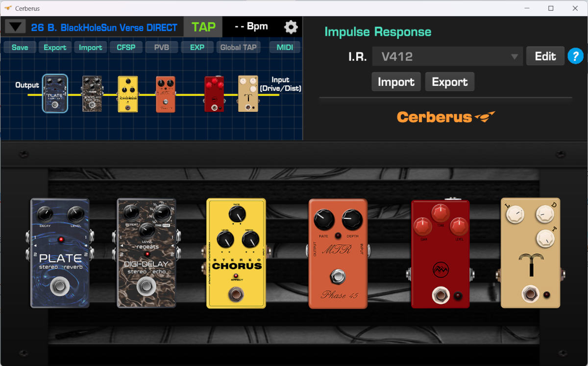Image resolution: width=588 pixels, height=366 pixels.
Task: Click the Cerberus logo
Action: (x=446, y=117)
